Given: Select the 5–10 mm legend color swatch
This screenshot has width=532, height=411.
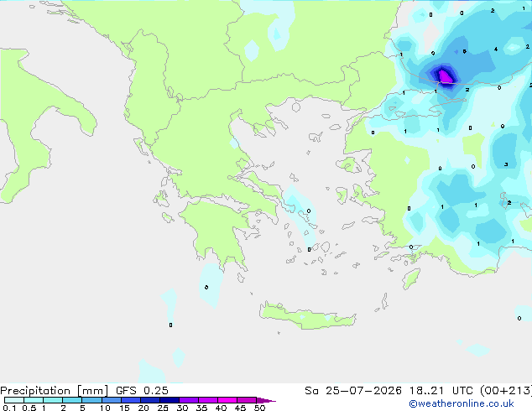Looking at the screenshot, I should click(x=91, y=400).
